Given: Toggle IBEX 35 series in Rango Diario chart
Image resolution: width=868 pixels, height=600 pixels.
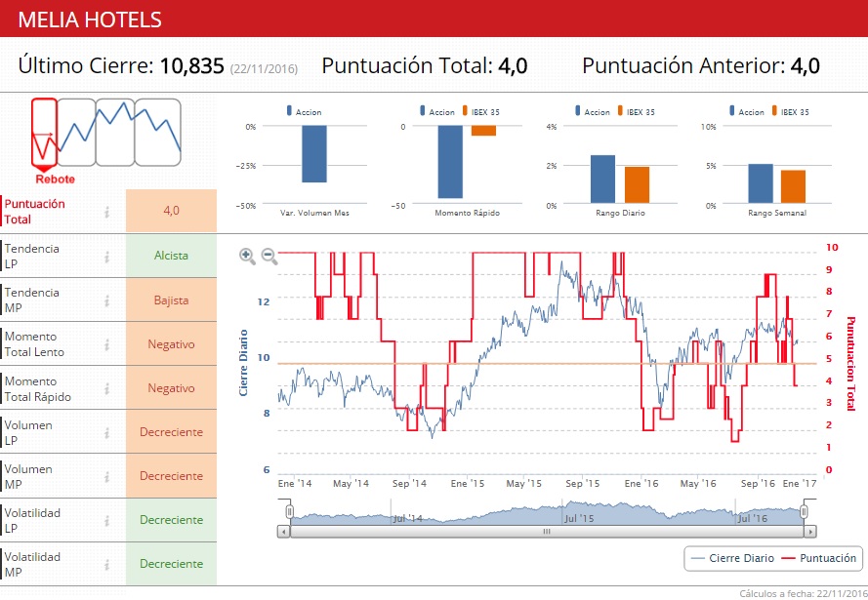Looking at the screenshot, I should click(x=636, y=111).
